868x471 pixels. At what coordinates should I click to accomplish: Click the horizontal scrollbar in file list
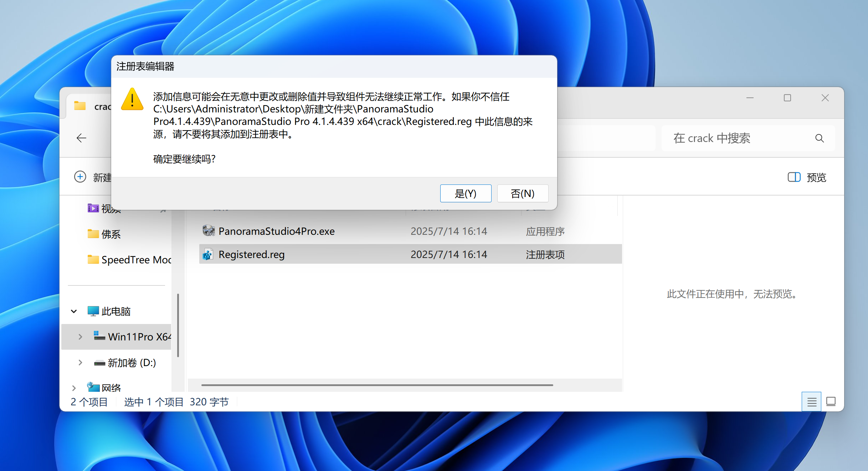pos(377,385)
